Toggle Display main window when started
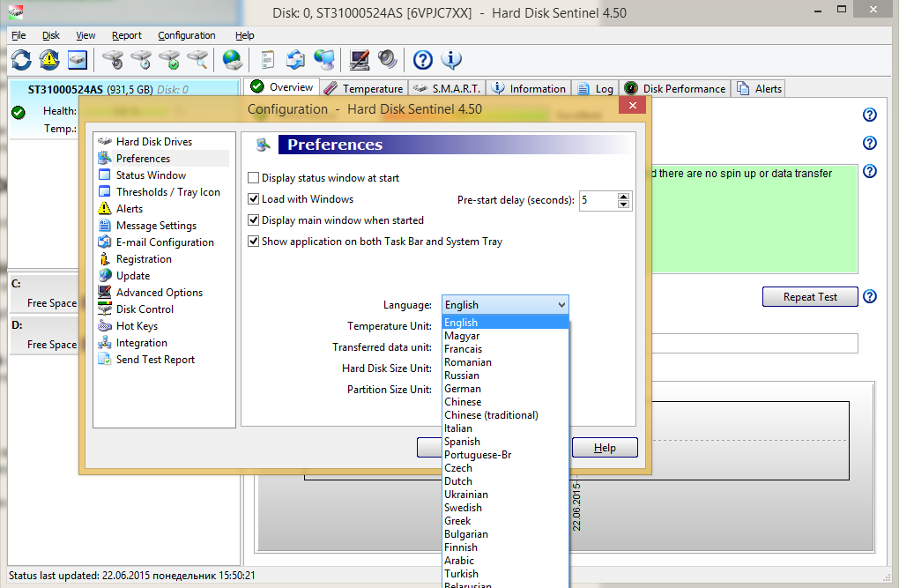The width and height of the screenshot is (899, 588). [x=254, y=220]
